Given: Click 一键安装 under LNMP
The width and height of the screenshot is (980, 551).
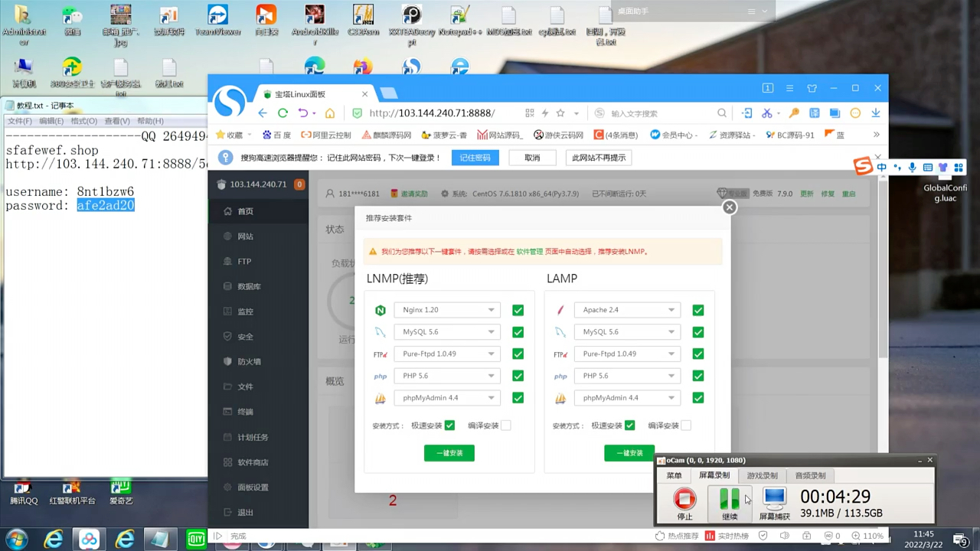Looking at the screenshot, I should coord(449,453).
